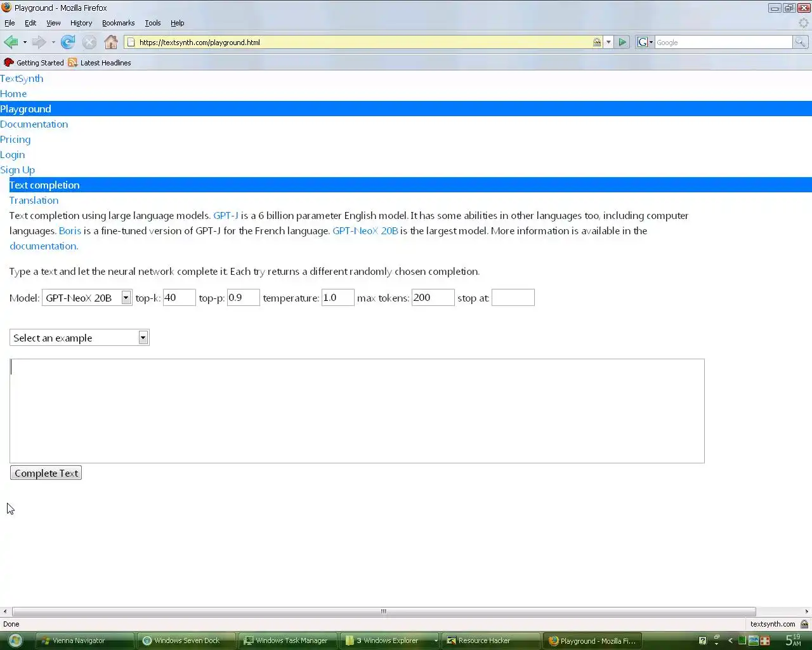This screenshot has width=812, height=650.
Task: Open the Pricing nav link
Action: point(15,140)
